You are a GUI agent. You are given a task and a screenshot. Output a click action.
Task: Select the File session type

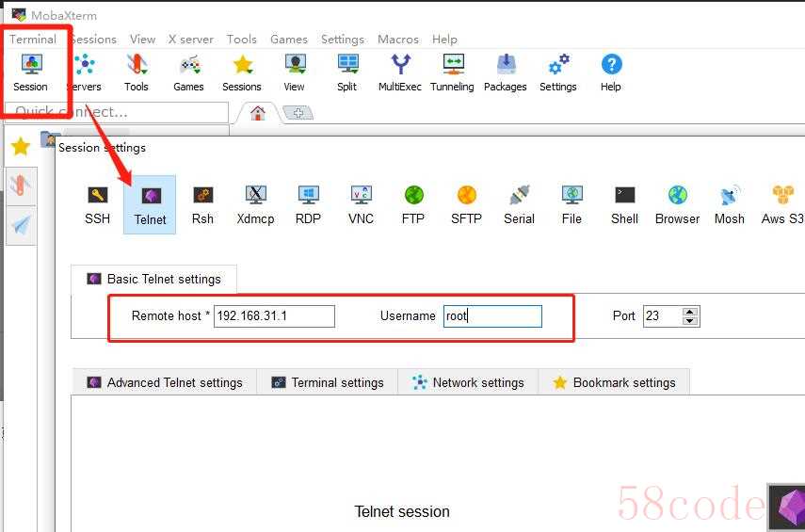[572, 205]
